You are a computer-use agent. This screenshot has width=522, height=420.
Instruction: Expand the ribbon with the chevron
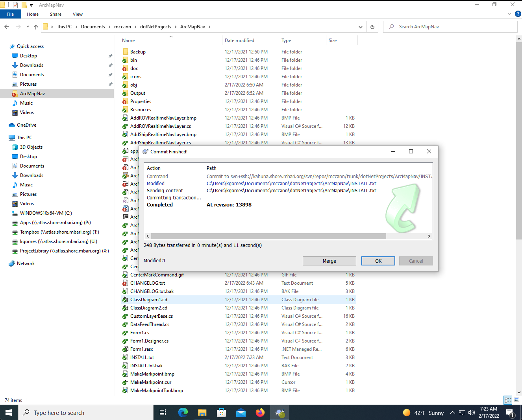point(509,14)
